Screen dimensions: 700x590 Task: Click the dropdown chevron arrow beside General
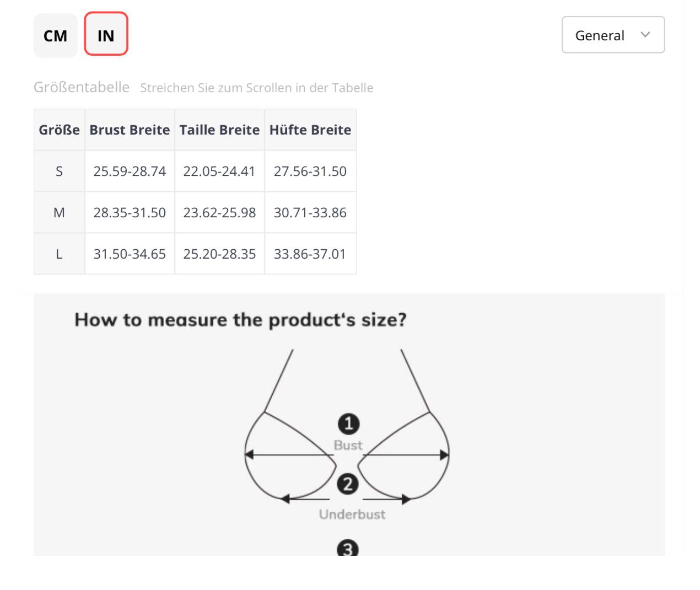(x=645, y=35)
